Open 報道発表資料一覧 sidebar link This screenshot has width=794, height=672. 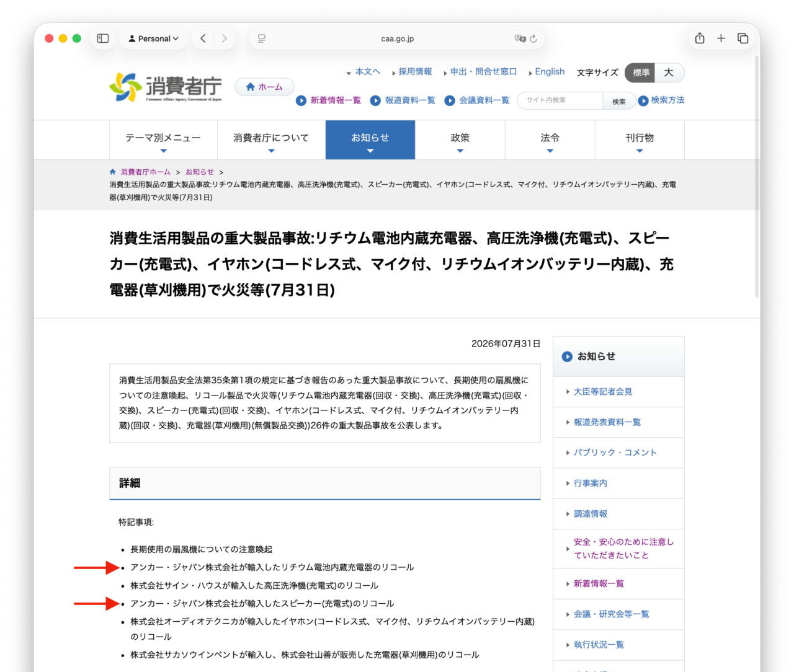coord(607,422)
